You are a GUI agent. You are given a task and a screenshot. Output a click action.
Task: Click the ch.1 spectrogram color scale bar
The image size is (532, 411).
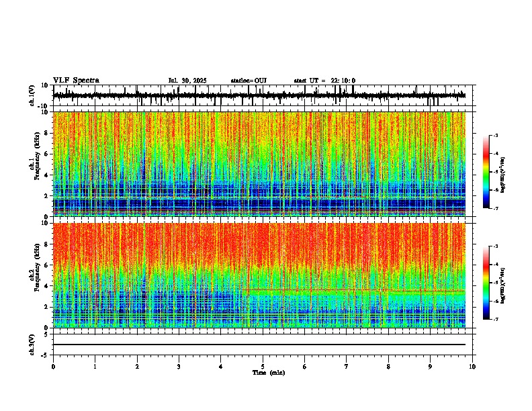(x=486, y=172)
